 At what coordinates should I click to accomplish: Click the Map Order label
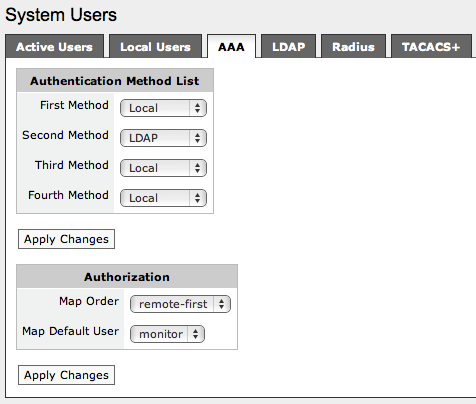point(89,301)
